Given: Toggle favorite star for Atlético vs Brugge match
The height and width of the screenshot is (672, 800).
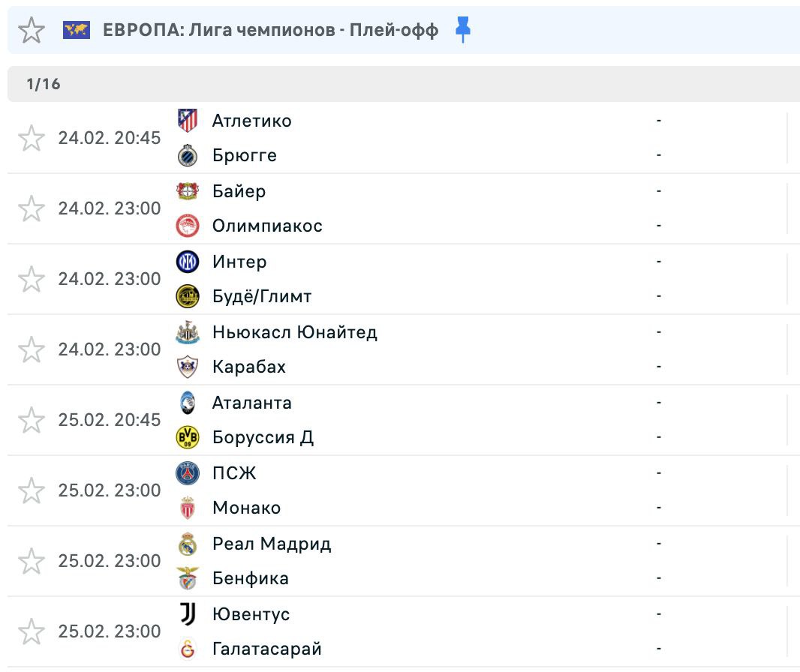Looking at the screenshot, I should coord(32,138).
